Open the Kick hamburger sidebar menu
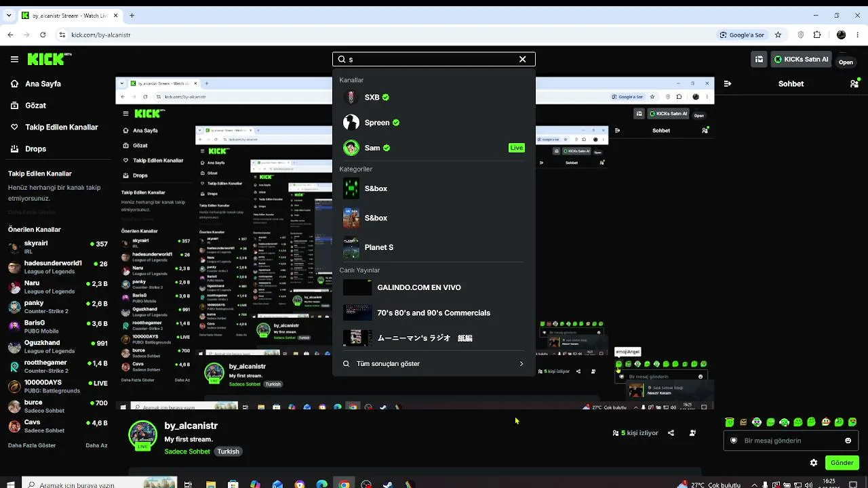Screen dimensions: 868x488 [14, 60]
